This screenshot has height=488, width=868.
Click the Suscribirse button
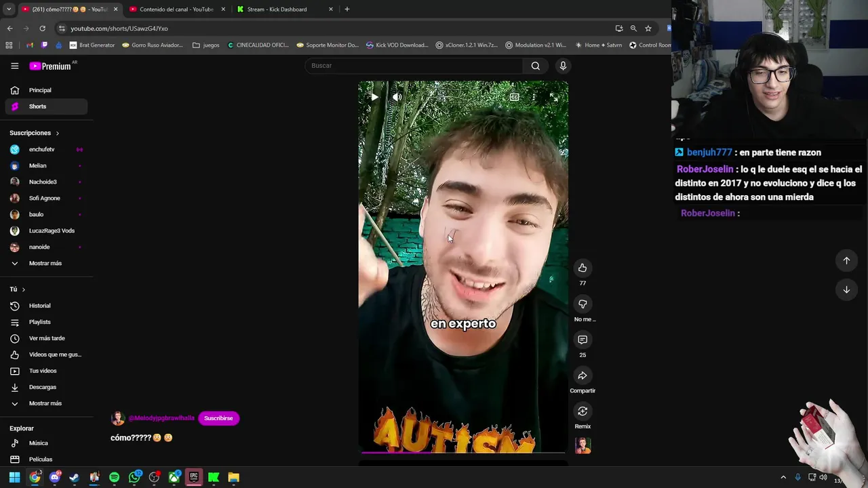(218, 418)
